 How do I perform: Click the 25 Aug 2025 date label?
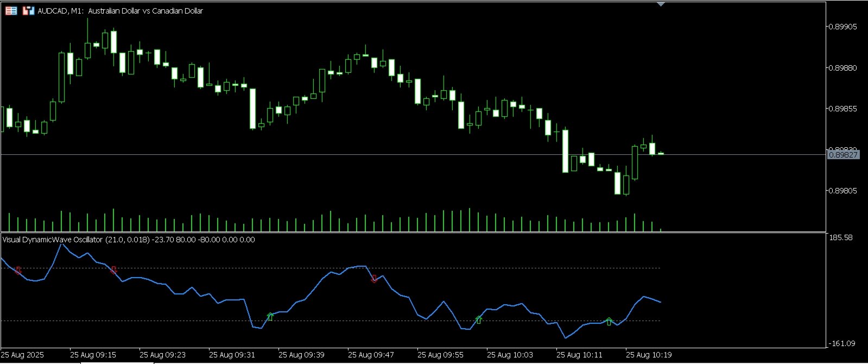coord(22,355)
